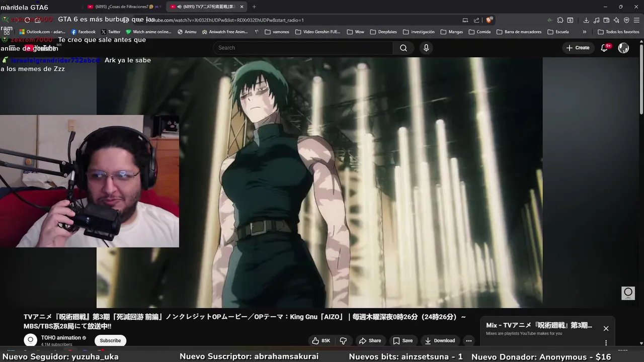
Task: Open a new browser tab
Action: click(254, 7)
